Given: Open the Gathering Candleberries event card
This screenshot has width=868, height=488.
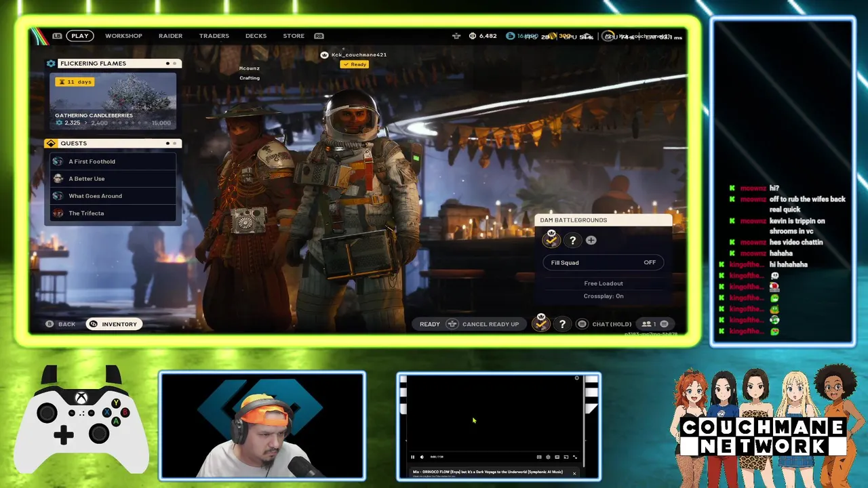Looking at the screenshot, I should coord(113,100).
